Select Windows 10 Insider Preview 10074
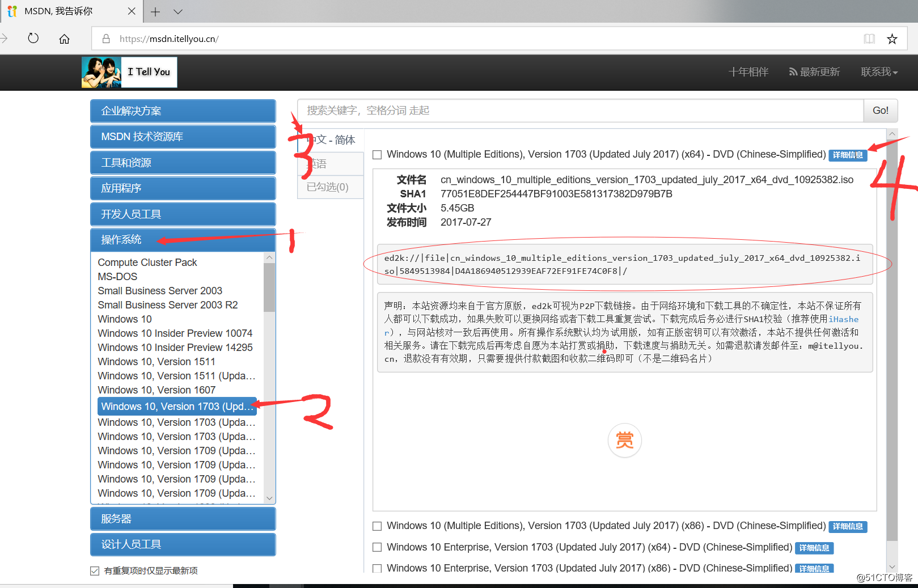Viewport: 918px width, 588px height. click(175, 333)
